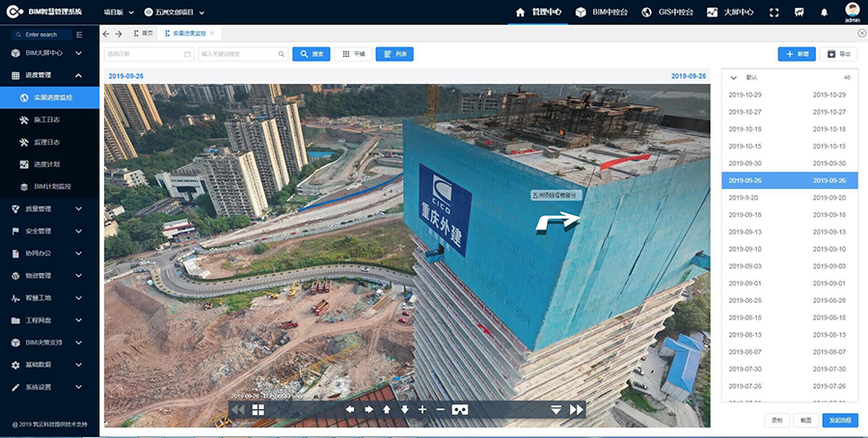
Task: Close all tabs with the circled X
Action: pos(861,33)
